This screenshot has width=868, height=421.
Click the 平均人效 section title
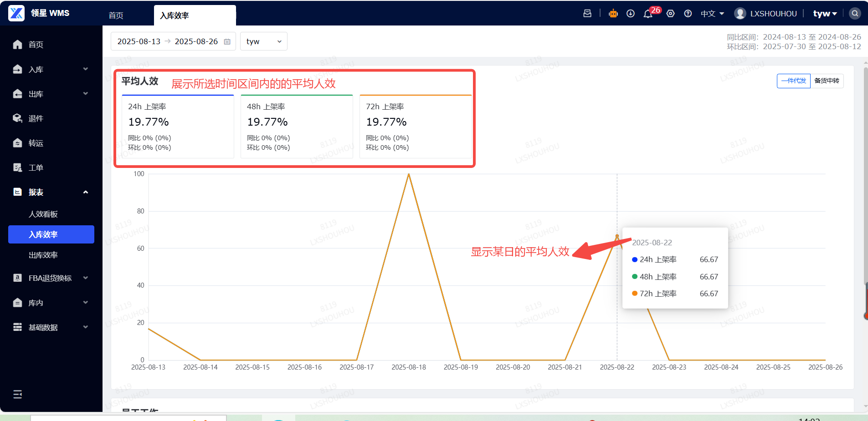click(140, 81)
